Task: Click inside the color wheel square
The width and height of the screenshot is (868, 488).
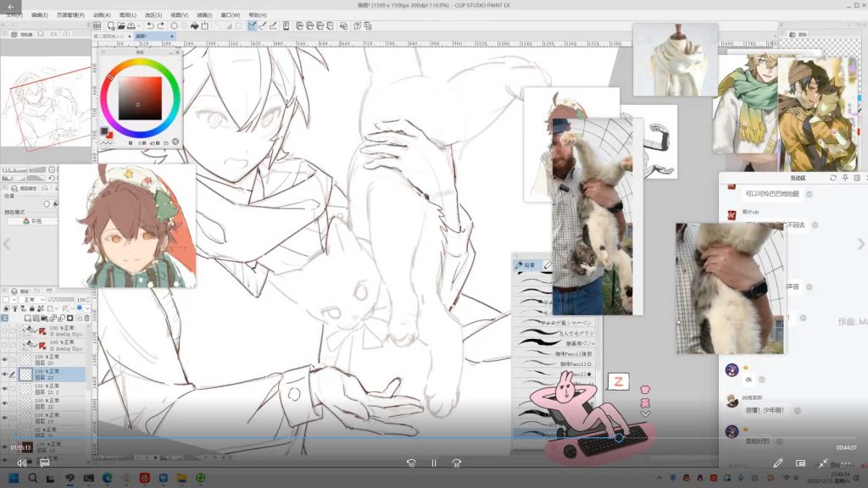Action: tap(140, 97)
